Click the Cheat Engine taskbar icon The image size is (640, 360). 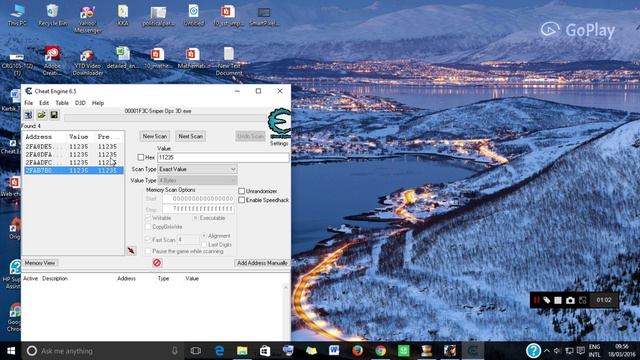click(472, 351)
